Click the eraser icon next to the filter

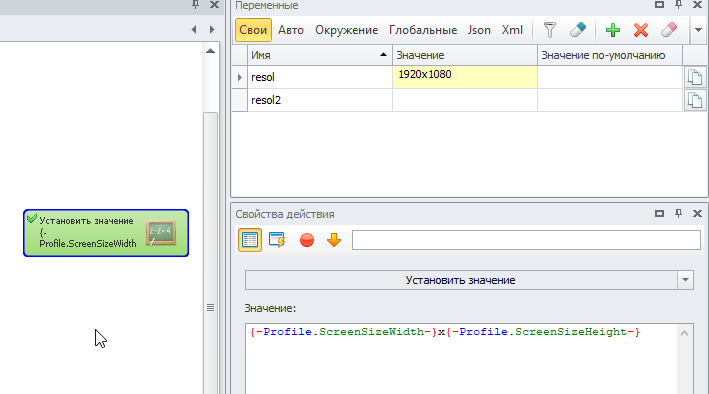point(578,30)
